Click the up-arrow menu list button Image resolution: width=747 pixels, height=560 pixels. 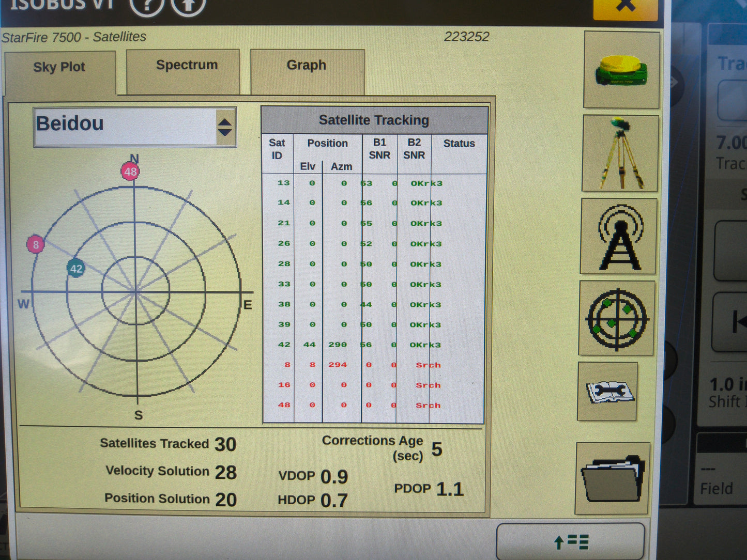click(x=570, y=541)
